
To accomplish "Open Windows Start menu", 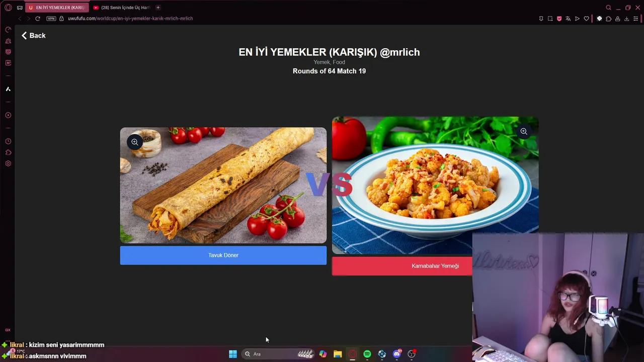I will pos(233,354).
